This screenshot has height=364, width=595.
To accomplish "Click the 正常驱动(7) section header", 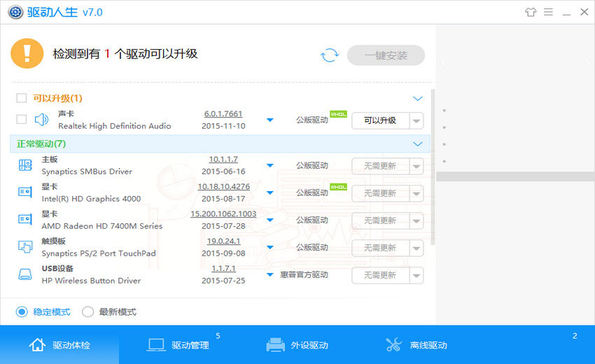I will 220,144.
